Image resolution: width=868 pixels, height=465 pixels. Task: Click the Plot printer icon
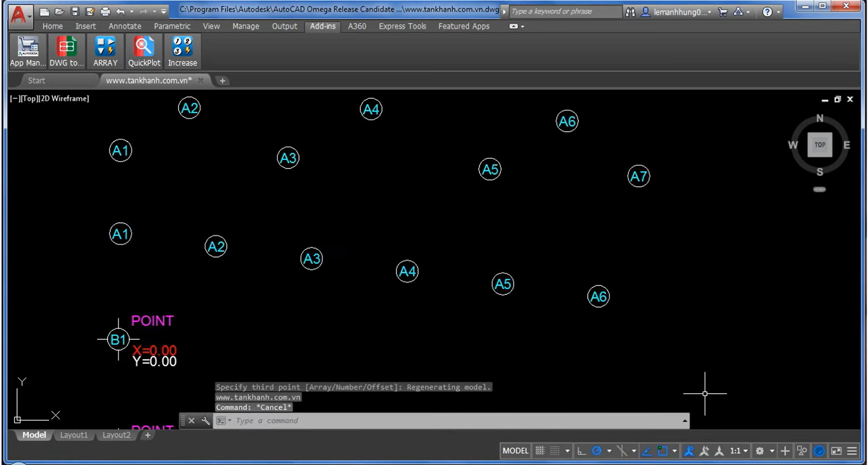click(x=105, y=11)
